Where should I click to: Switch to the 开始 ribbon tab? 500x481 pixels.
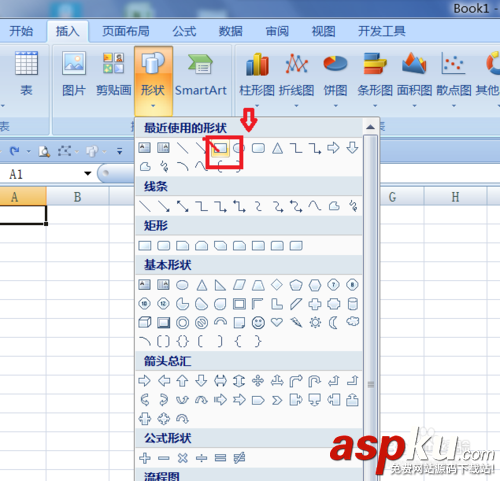pyautogui.click(x=21, y=31)
